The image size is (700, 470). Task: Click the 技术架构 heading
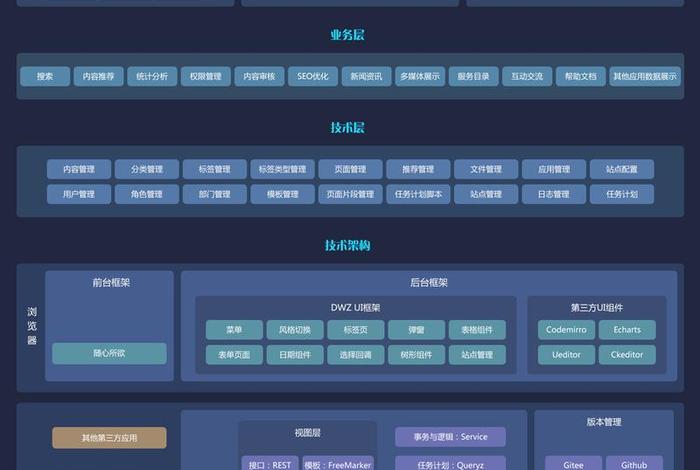coord(347,245)
